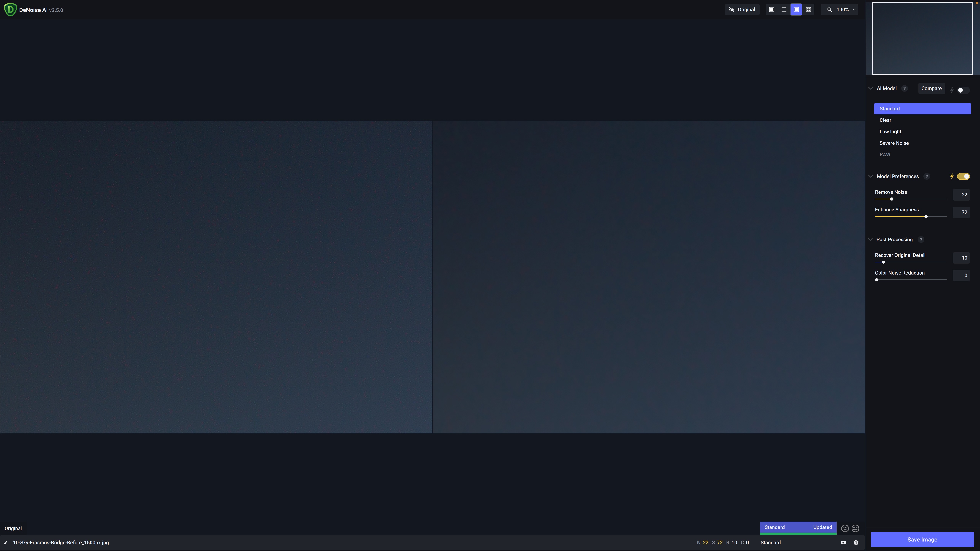Collapse the Post Processing section
The height and width of the screenshot is (551, 980).
coord(871,240)
